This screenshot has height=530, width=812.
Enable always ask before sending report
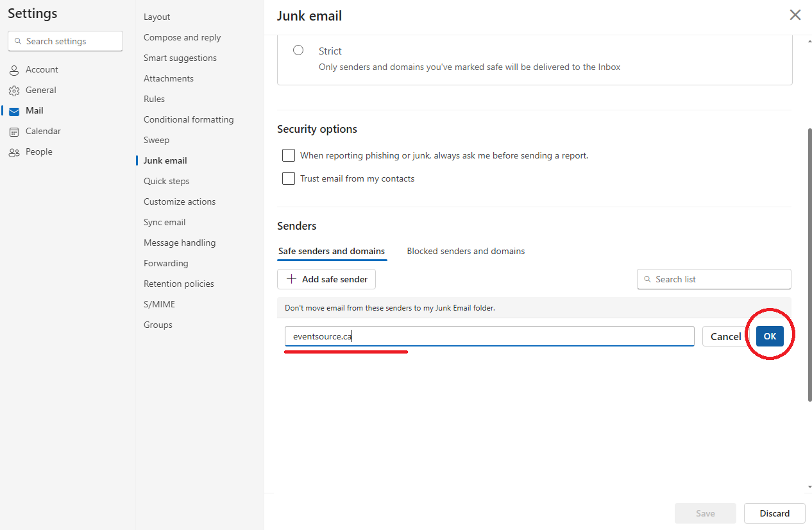pyautogui.click(x=289, y=155)
